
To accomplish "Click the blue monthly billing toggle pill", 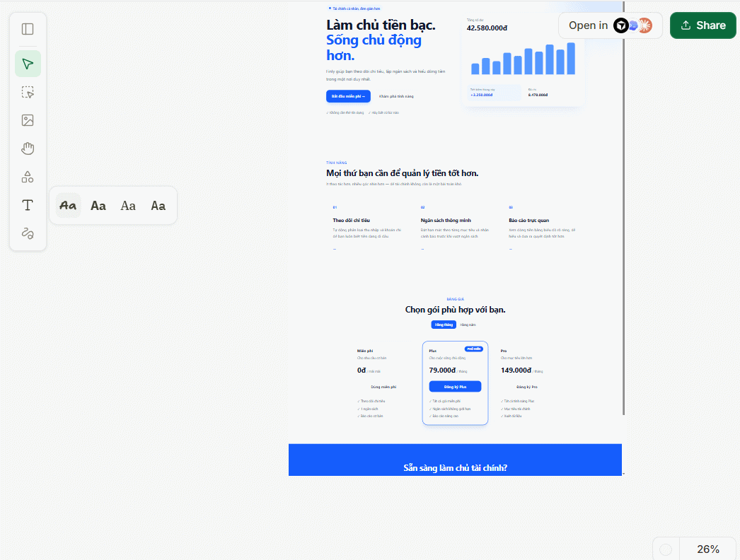I will point(444,325).
